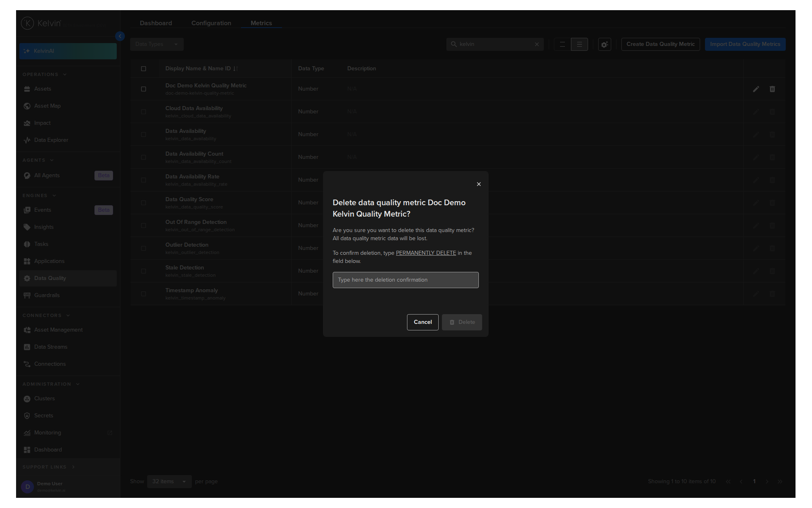Cancel the metric deletion
Image resolution: width=812 pixels, height=508 pixels.
(422, 322)
